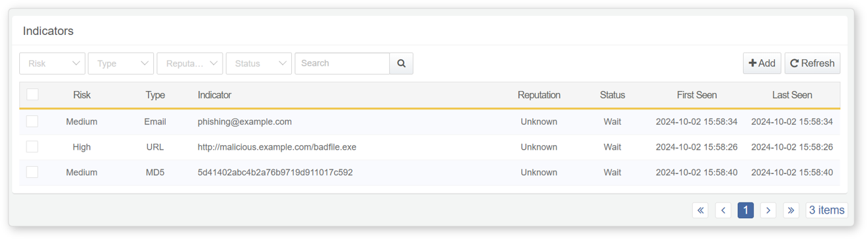This screenshot has height=240, width=868.
Task: Check the malicious URL row checkbox
Action: (x=32, y=147)
